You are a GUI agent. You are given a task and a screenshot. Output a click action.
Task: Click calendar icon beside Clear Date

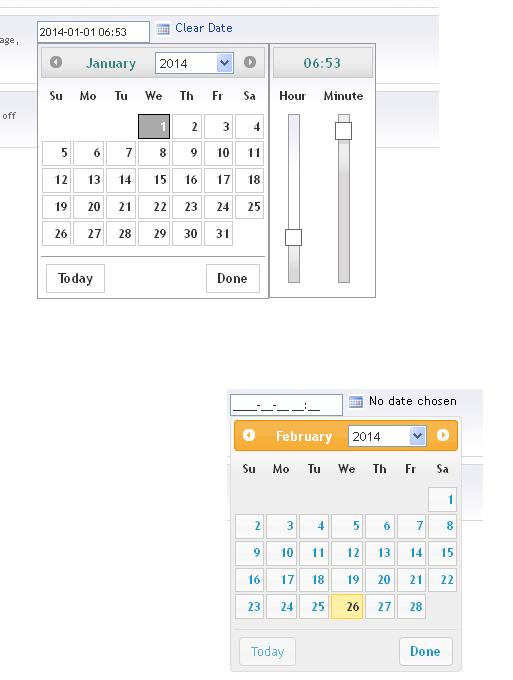[x=163, y=29]
